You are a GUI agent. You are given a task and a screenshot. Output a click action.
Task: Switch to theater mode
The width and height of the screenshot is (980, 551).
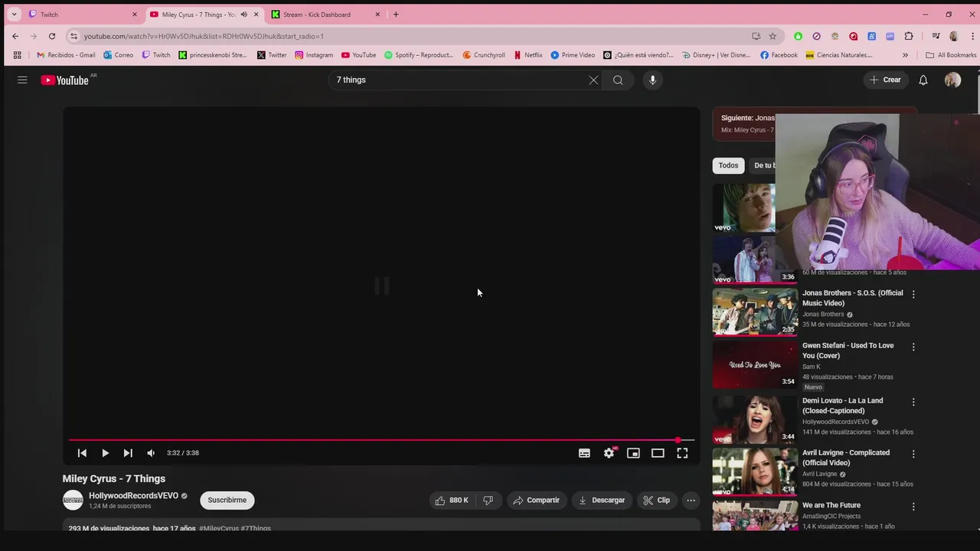658,453
